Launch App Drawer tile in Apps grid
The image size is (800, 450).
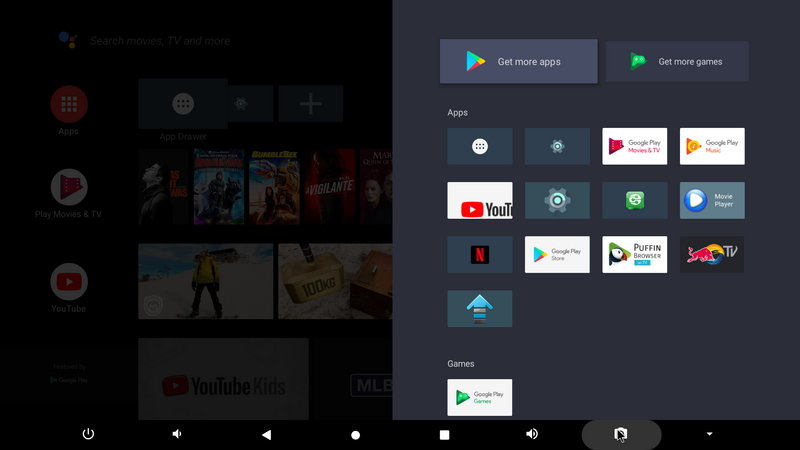pos(480,146)
